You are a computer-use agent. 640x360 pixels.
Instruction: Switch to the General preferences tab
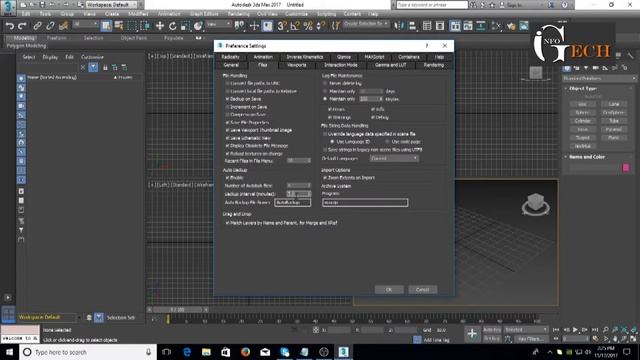[231, 65]
